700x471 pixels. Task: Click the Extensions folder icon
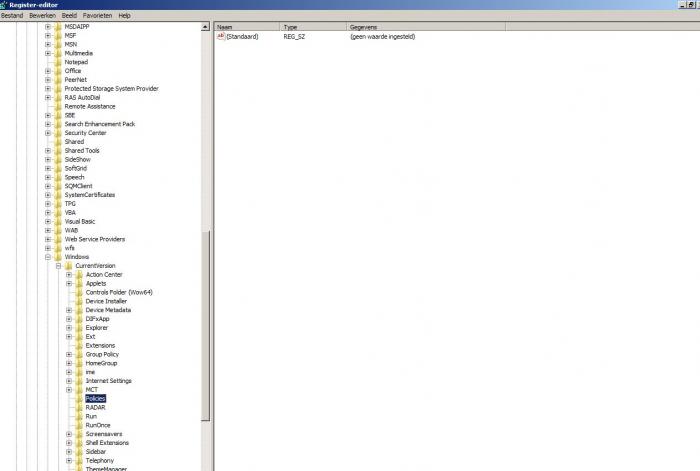pos(79,346)
